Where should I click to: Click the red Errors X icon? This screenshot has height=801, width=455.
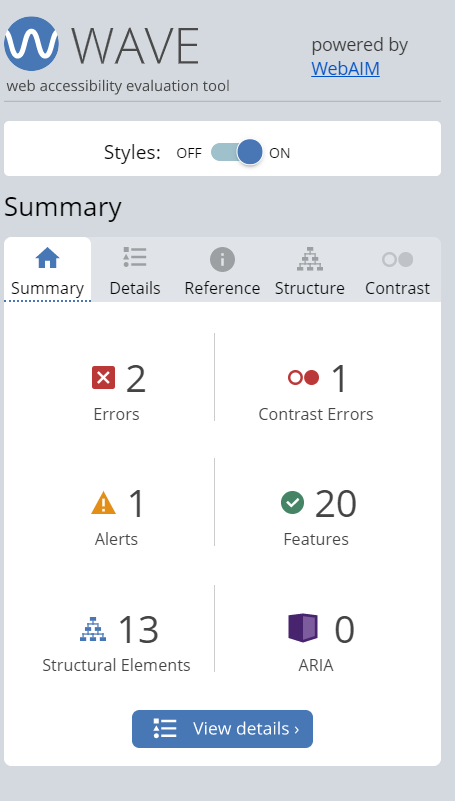[x=103, y=378]
